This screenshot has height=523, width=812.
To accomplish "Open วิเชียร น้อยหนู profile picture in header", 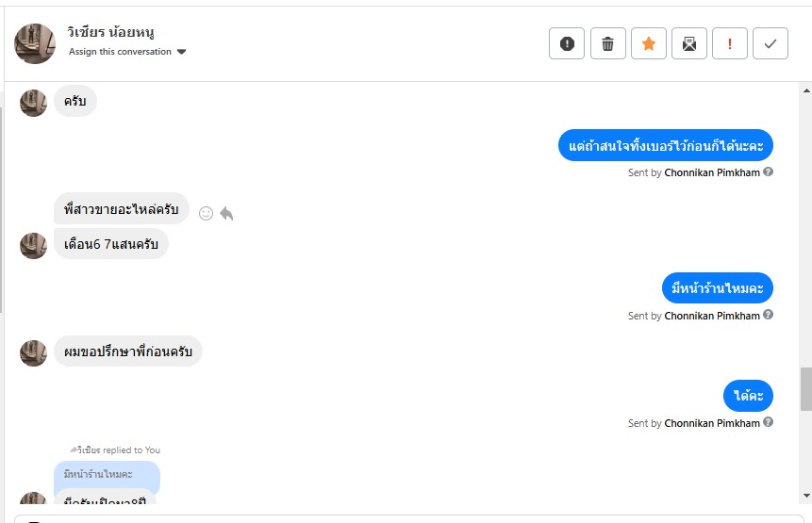I will click(35, 43).
